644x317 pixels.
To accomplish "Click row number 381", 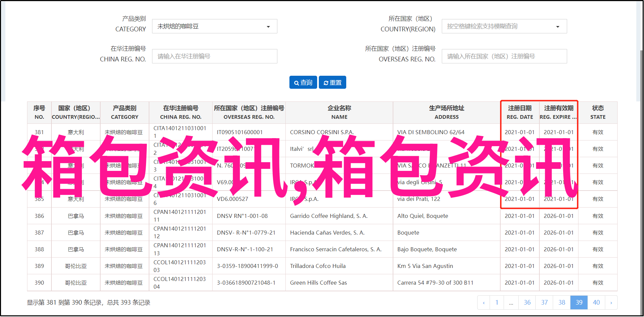I will click(39, 132).
